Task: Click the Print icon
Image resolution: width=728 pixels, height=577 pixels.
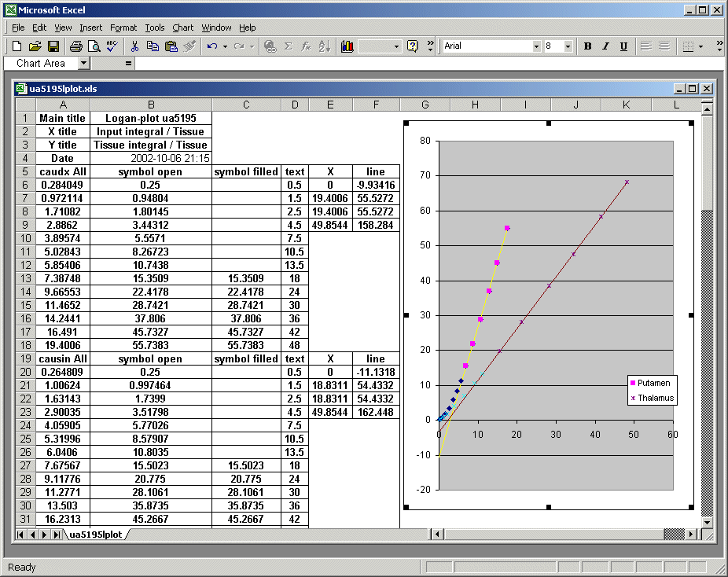Action: click(x=75, y=46)
